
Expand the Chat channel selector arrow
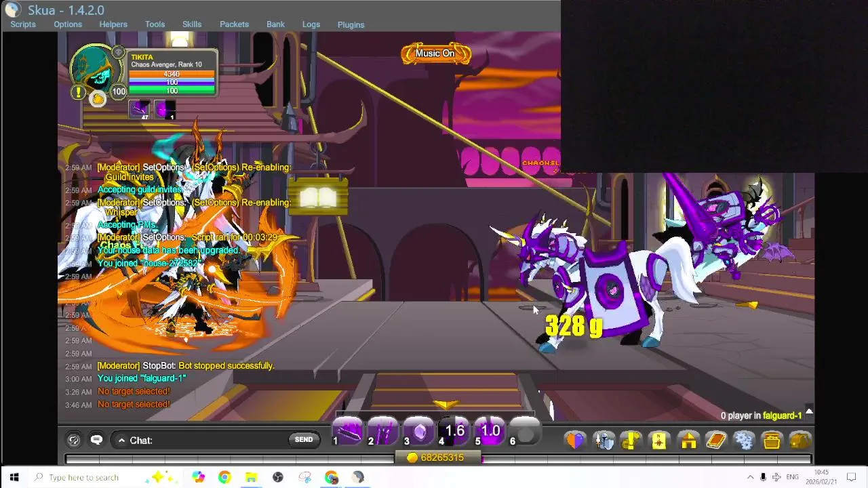(121, 441)
